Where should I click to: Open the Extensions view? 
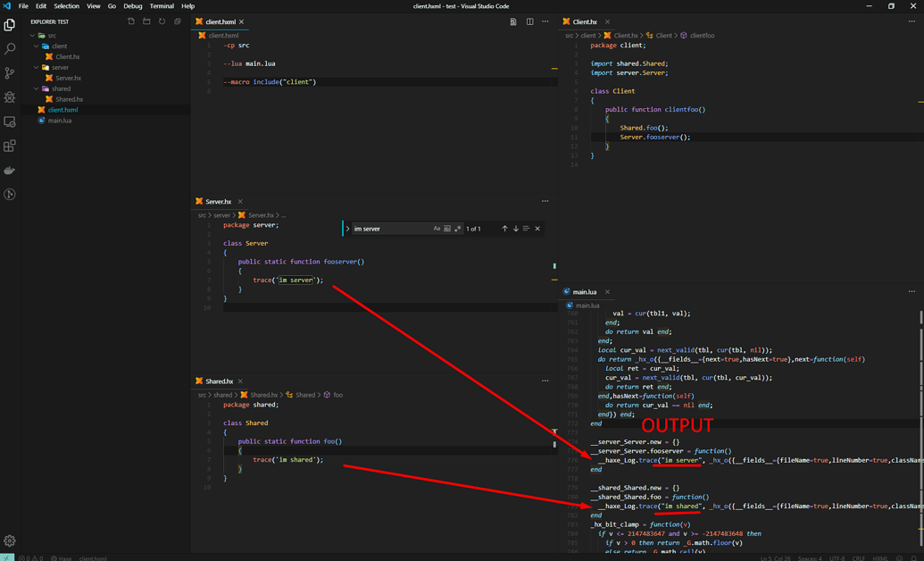10,146
